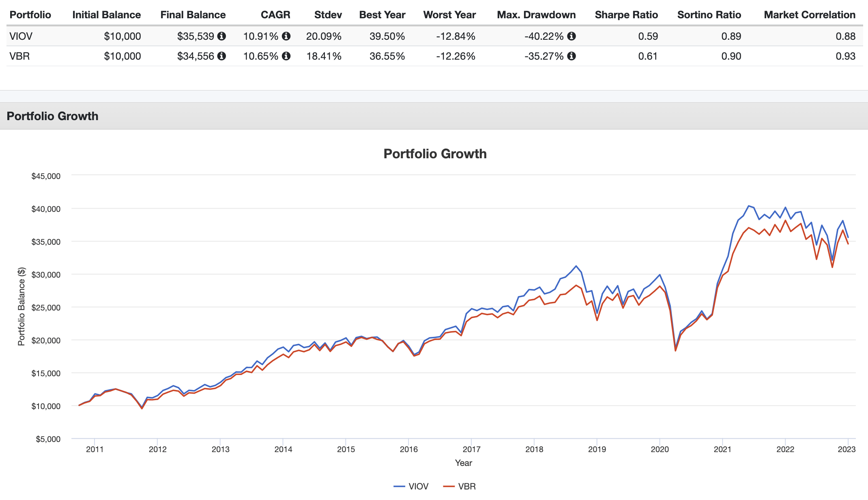Click the red VBR legend line marker
The width and height of the screenshot is (868, 500).
click(449, 486)
